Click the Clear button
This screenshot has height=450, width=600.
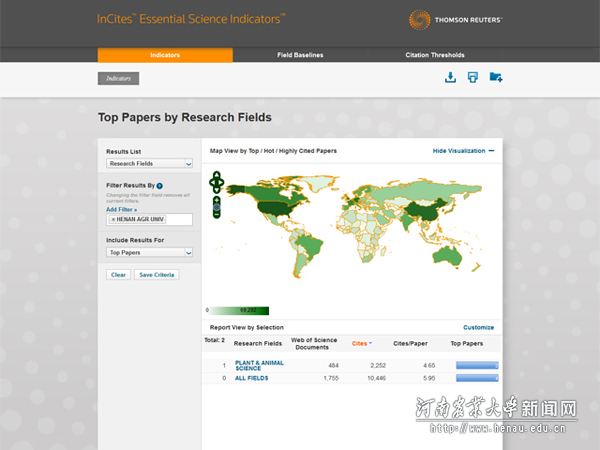tap(118, 275)
